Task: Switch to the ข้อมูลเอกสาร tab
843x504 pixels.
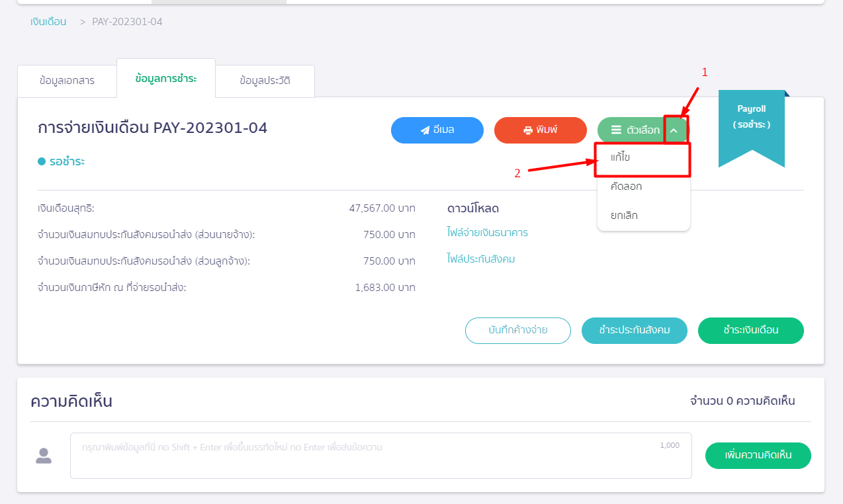Action: (x=67, y=81)
